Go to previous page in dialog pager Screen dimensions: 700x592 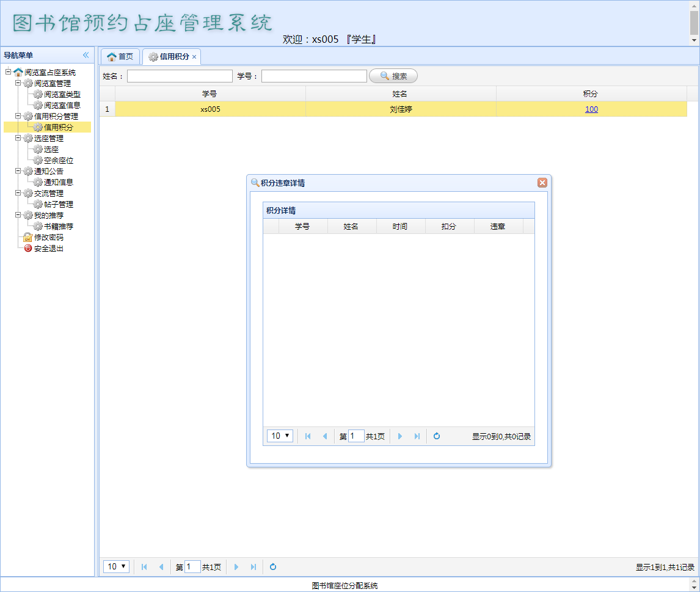[x=325, y=436]
